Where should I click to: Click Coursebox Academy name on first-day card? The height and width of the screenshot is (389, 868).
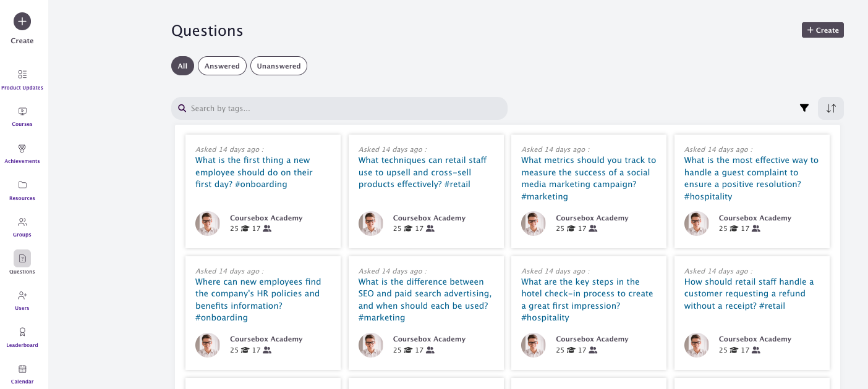point(266,218)
